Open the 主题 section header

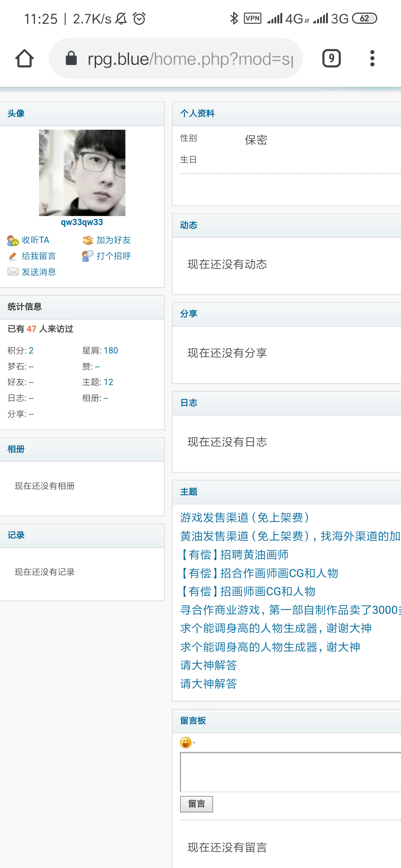(x=189, y=492)
